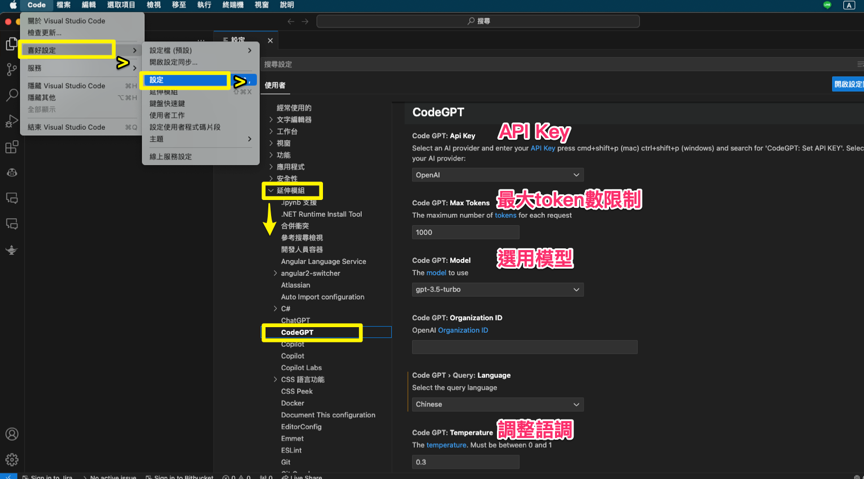The height and width of the screenshot is (479, 864).
Task: Open the Explorer view in activity bar
Action: point(11,44)
